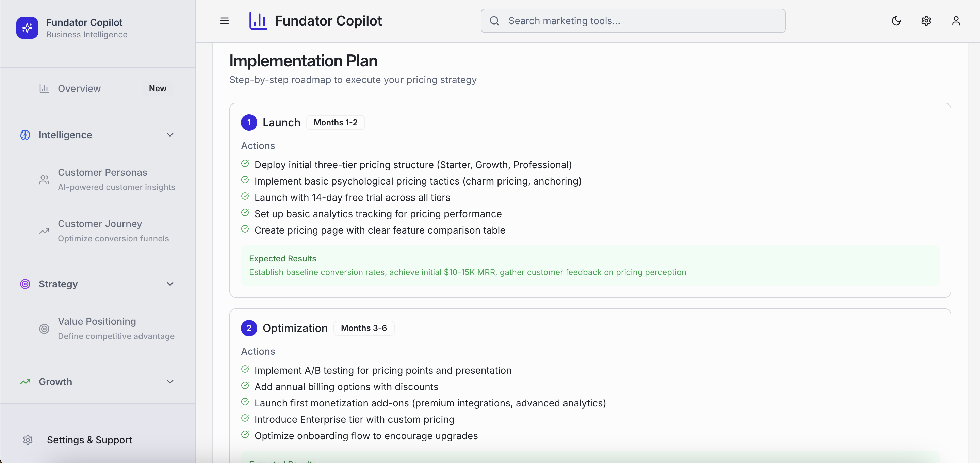Click the search magnifier icon
980x463 pixels.
(x=494, y=21)
